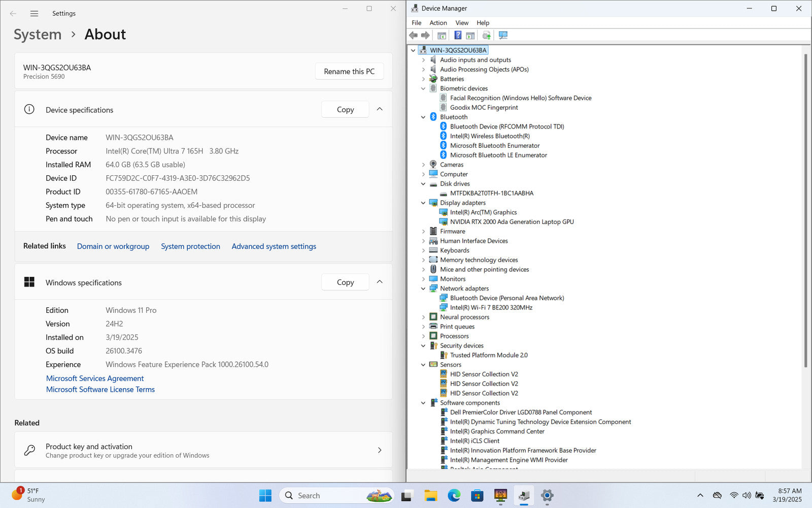Open Microsoft Software License Terms link
This screenshot has height=508, width=812.
click(100, 390)
